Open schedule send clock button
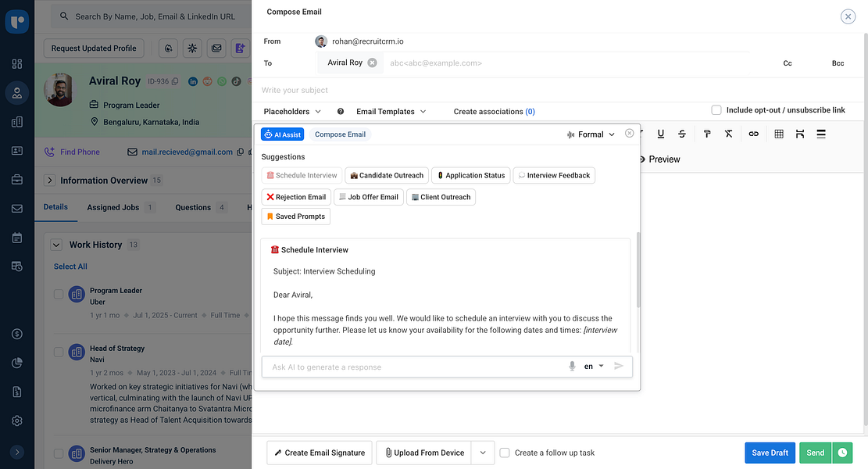The height and width of the screenshot is (469, 868). pyautogui.click(x=842, y=453)
